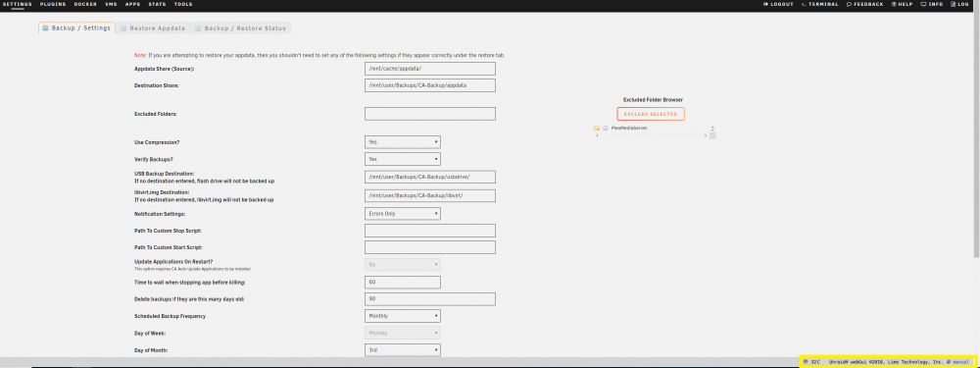Open the Use Compression dropdown
Screen dimensions: 980x368
click(x=403, y=142)
